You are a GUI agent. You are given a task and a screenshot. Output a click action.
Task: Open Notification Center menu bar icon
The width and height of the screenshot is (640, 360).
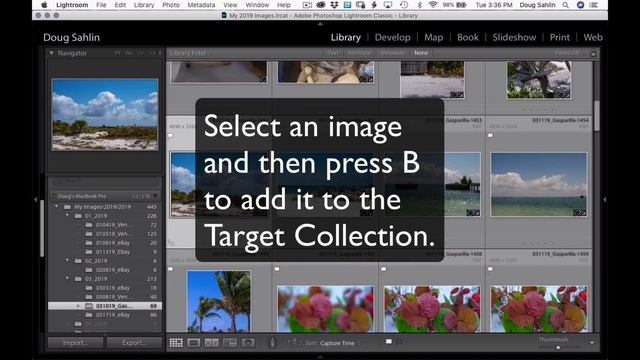point(594,5)
